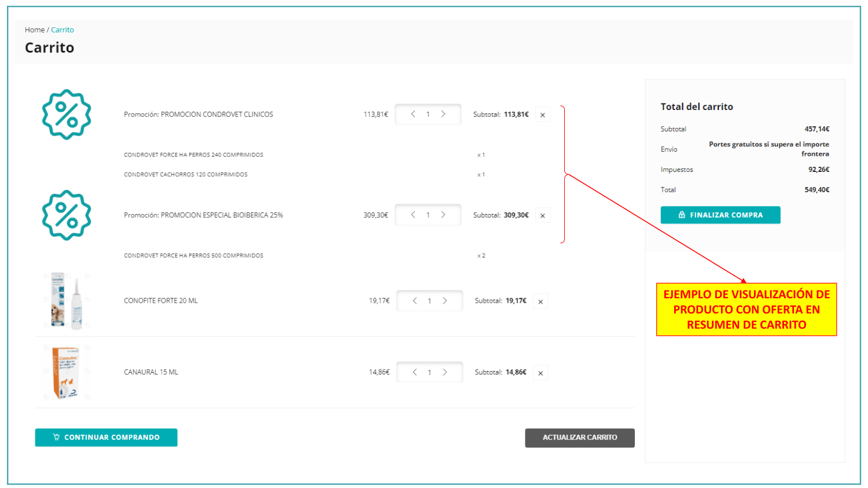868x488 pixels.
Task: Click the percent badge icon for PROMOCION ESPECIAL BIOIBERICA 25%
Action: 67,215
